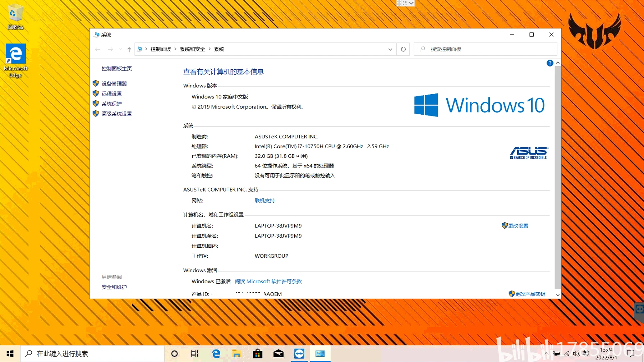
Task: Open Mail app from taskbar
Action: coord(278,354)
